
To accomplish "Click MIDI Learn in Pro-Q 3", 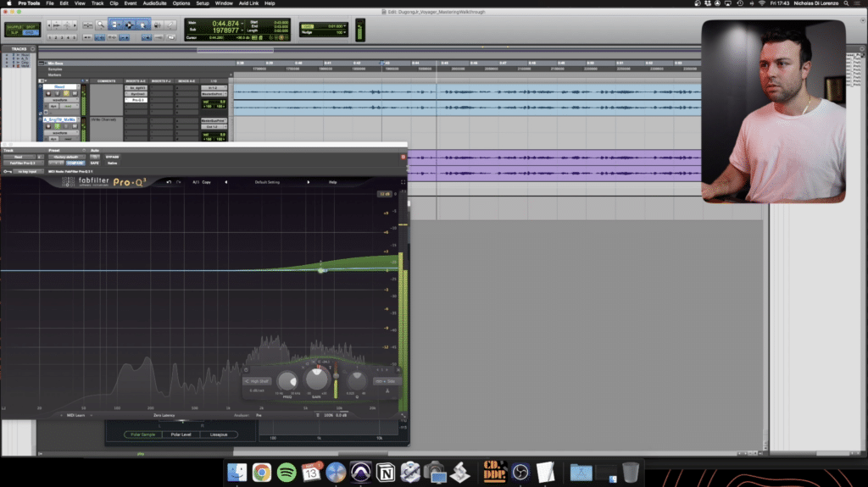I will [75, 415].
